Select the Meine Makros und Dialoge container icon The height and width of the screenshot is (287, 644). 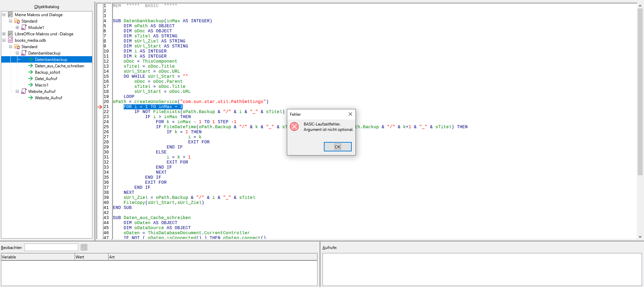10,15
